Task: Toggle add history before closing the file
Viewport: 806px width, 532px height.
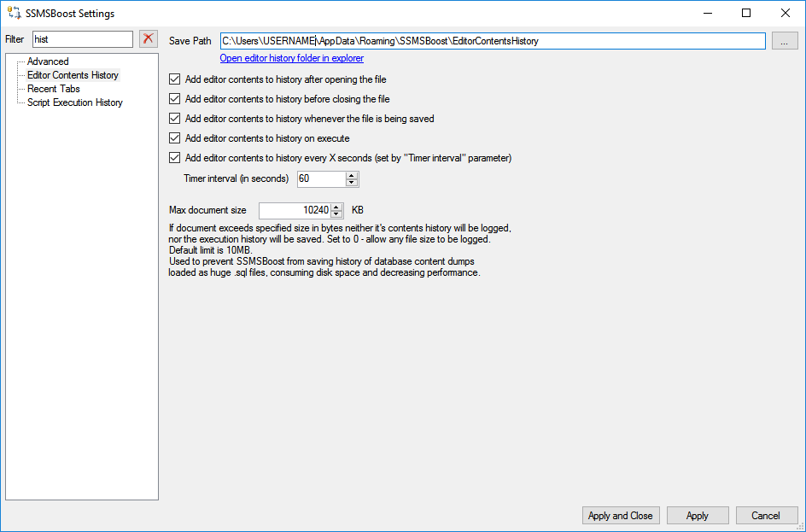Action: pos(175,99)
